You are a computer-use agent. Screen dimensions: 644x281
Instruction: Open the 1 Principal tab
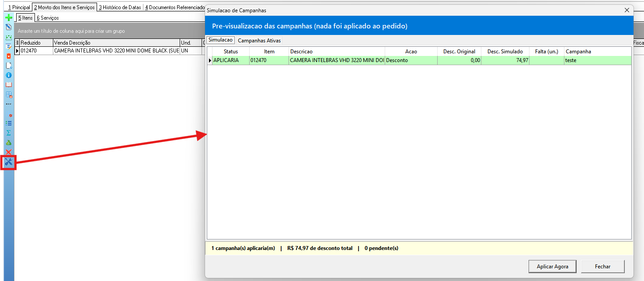click(19, 7)
